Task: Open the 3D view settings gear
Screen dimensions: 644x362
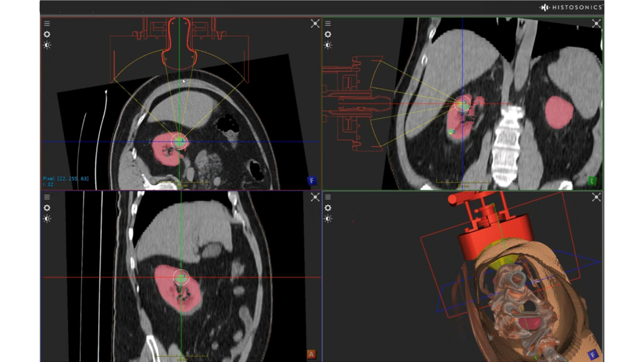Action: click(328, 208)
